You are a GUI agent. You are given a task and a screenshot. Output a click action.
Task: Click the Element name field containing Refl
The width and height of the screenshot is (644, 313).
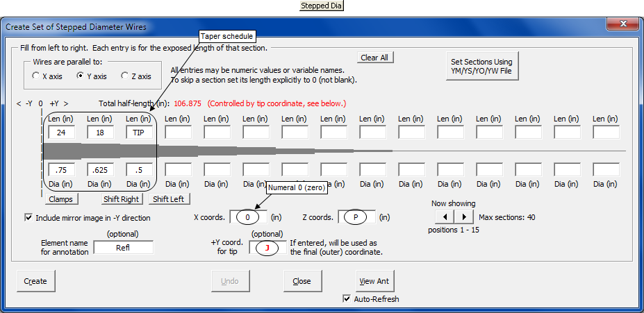point(123,247)
